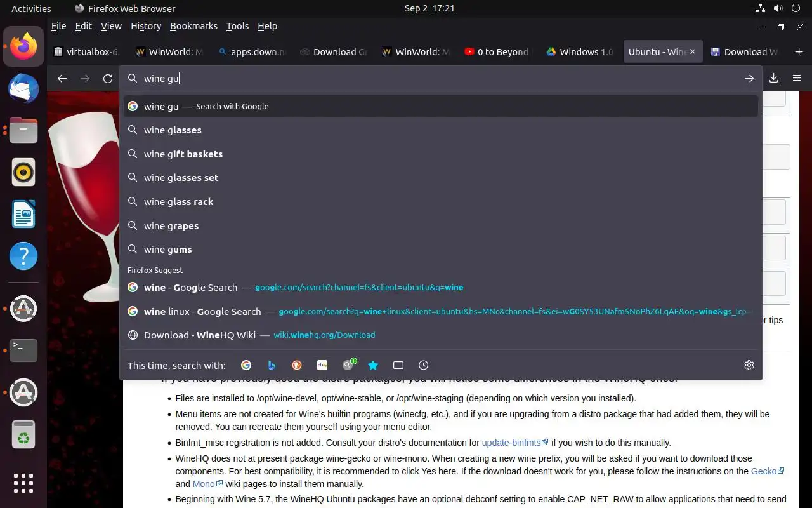Open Activities overview
Screen dimensions: 812x508
click(x=31, y=8)
